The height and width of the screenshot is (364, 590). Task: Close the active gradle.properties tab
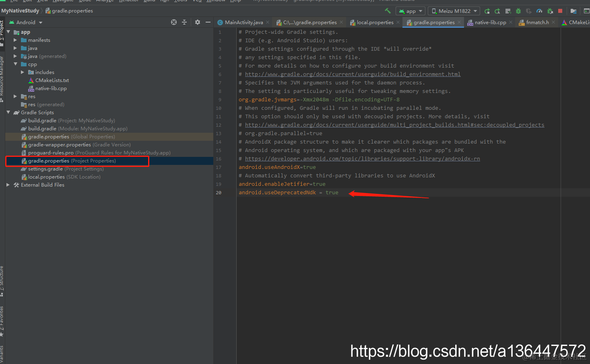pos(459,23)
